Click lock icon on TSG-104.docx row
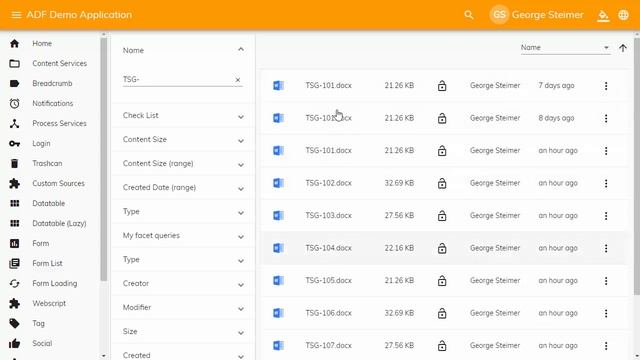 click(442, 248)
